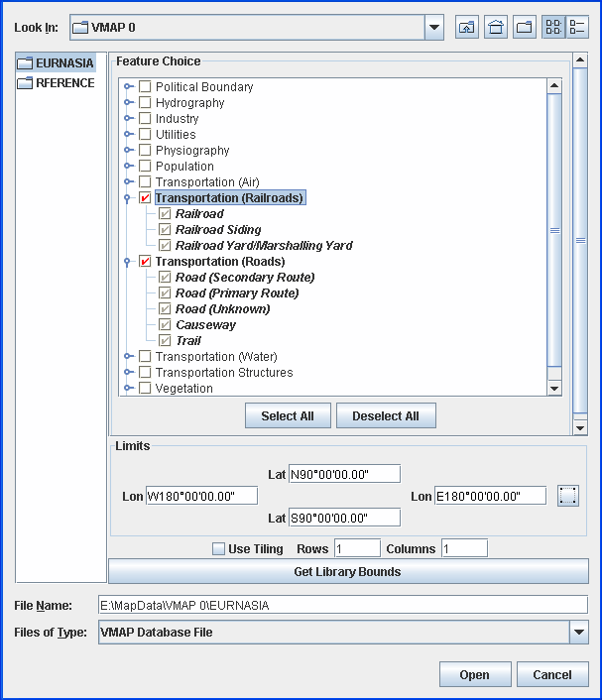The width and height of the screenshot is (602, 700).
Task: Go to the Home directory icon
Action: pyautogui.click(x=495, y=28)
